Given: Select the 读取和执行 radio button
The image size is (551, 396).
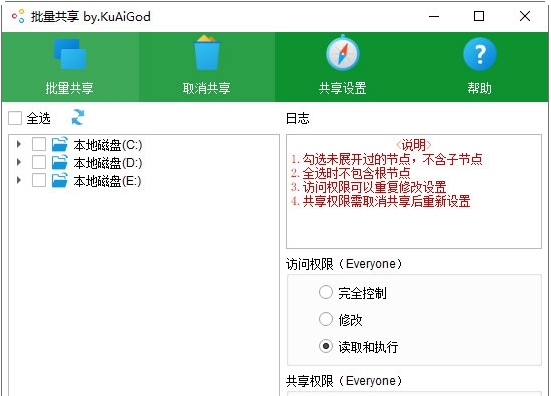Looking at the screenshot, I should (326, 346).
